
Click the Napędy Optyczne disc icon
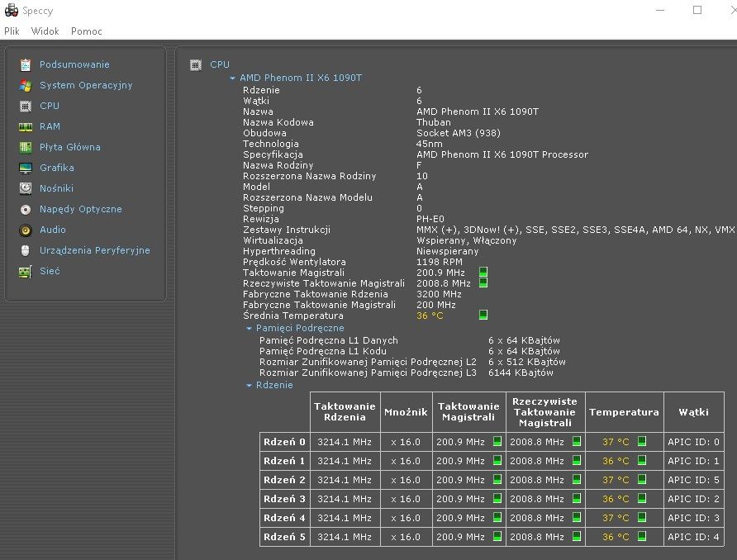26,209
